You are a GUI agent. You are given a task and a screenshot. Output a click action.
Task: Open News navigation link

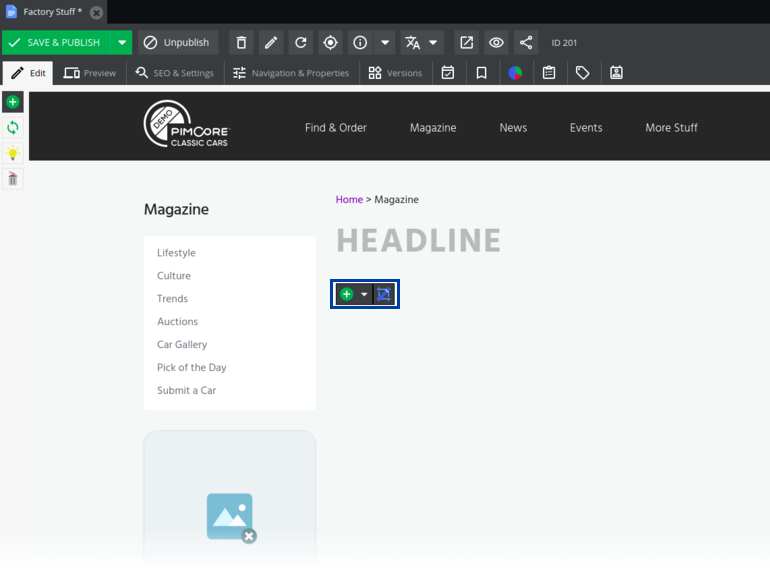[513, 128]
